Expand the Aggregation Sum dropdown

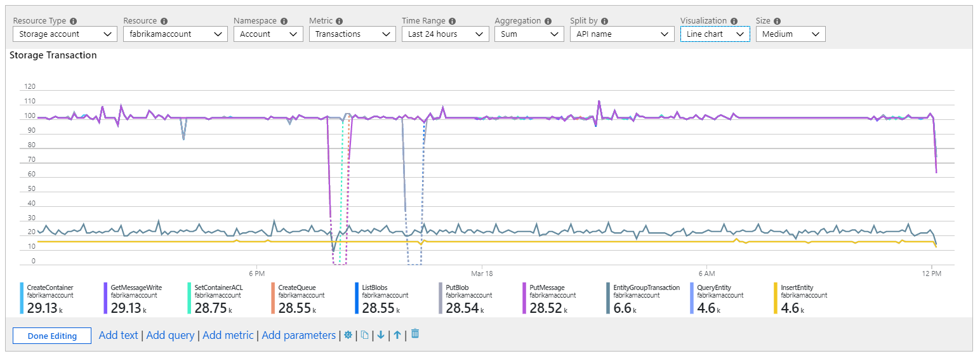529,34
